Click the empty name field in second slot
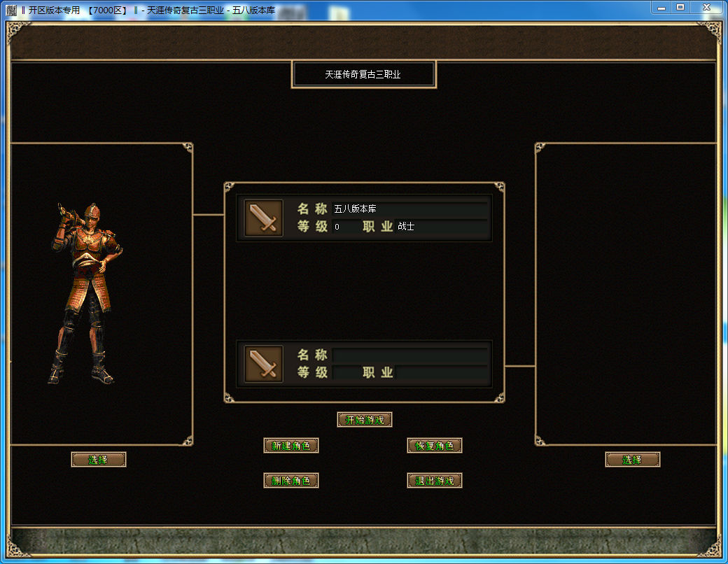728x564 pixels. [x=410, y=355]
